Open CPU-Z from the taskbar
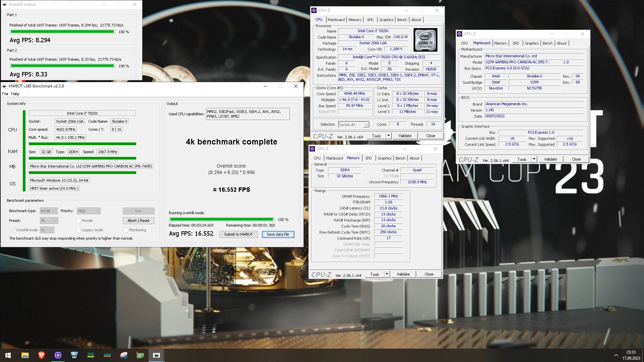This screenshot has height=362, width=644. coord(58,355)
